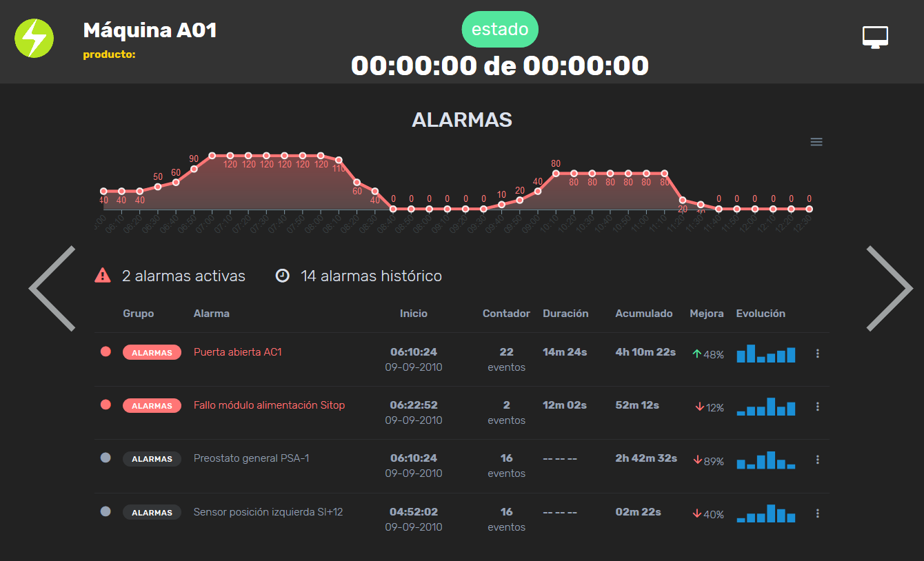Click the evolution bar chart for Puerta abierta
The image size is (924, 561).
765,354
